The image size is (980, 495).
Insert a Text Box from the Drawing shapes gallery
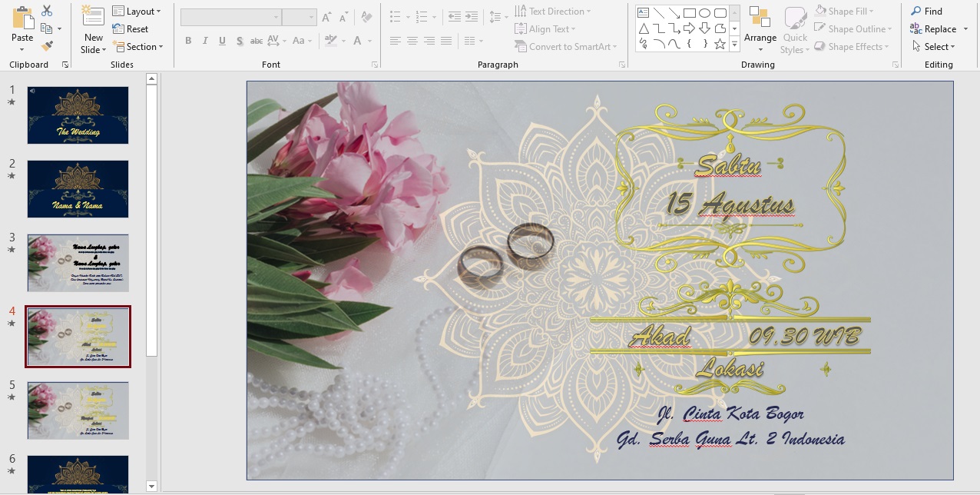(644, 12)
